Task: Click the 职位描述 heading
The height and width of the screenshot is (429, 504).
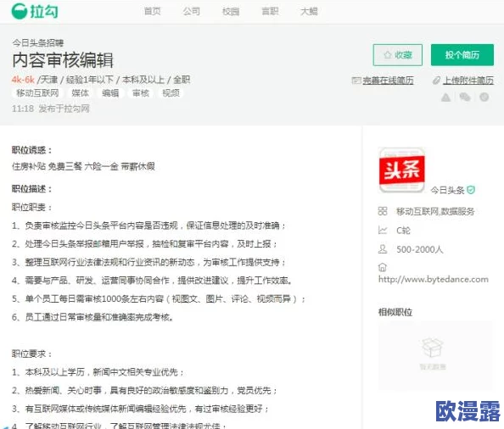Action: (32, 189)
